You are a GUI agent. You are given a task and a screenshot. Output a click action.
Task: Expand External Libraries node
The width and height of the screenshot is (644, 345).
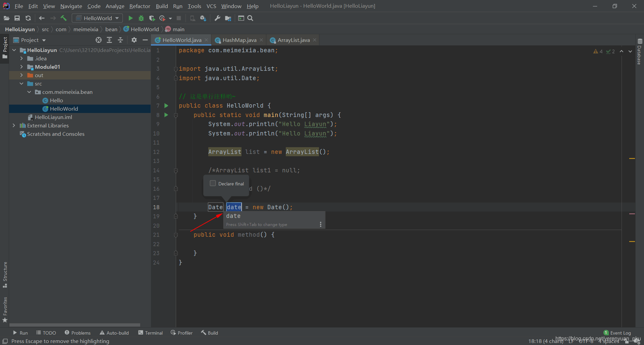[x=14, y=125]
